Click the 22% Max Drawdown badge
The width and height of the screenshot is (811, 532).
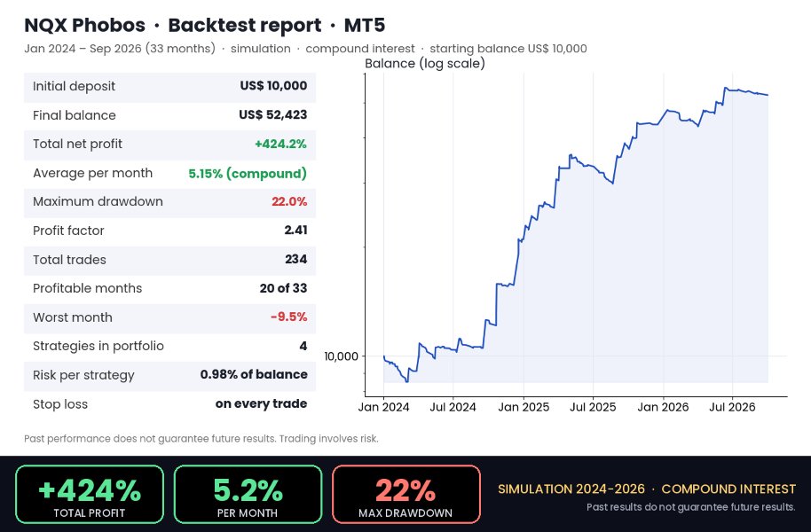(406, 494)
